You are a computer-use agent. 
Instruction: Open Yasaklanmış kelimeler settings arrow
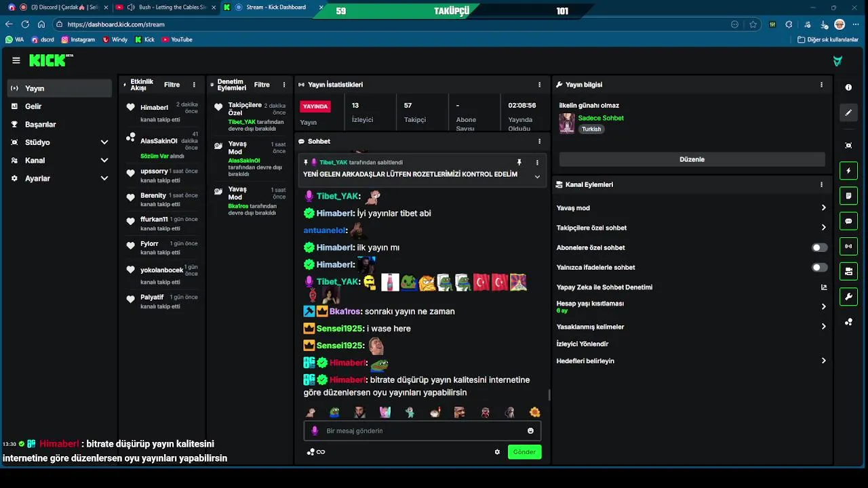[823, 327]
